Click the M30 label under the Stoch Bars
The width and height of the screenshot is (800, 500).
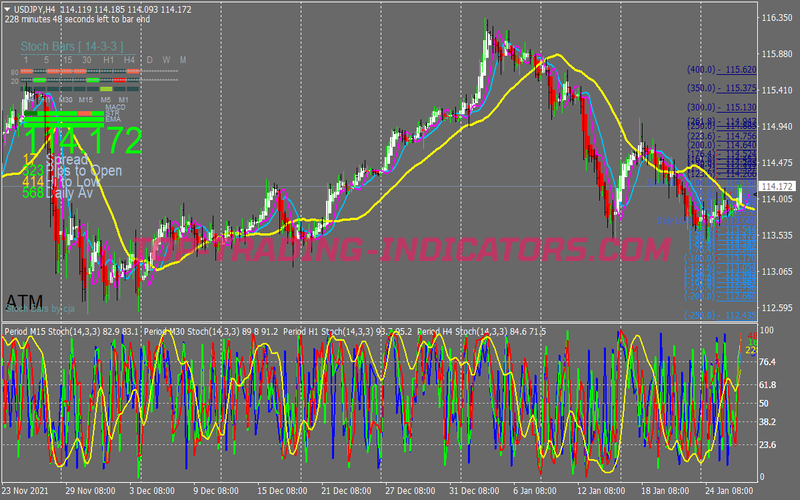click(x=66, y=100)
